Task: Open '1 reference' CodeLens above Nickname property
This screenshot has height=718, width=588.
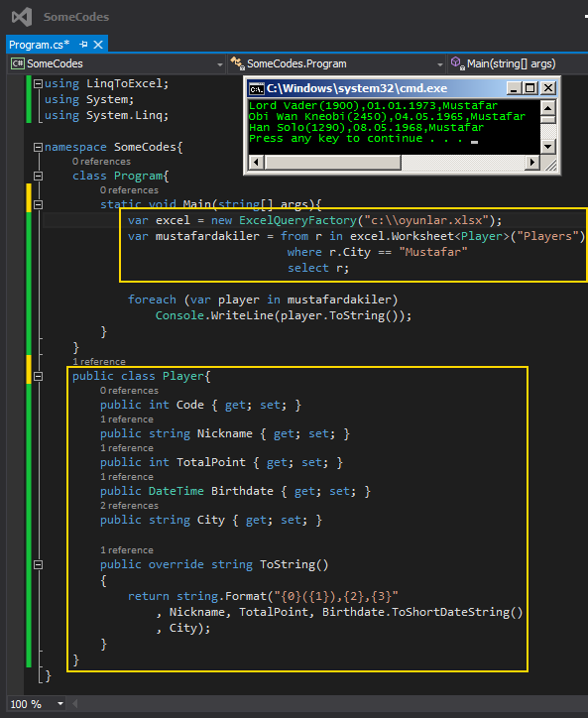Action: click(x=127, y=419)
